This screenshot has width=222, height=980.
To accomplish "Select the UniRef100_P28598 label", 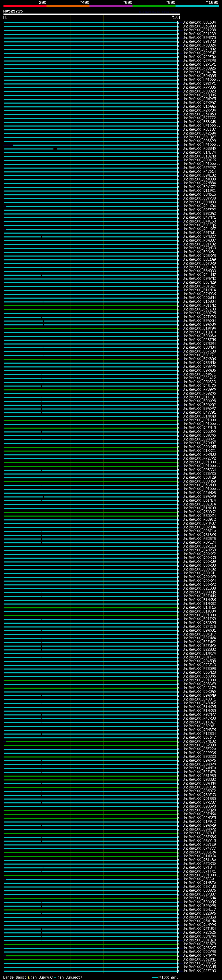I will [x=199, y=669].
